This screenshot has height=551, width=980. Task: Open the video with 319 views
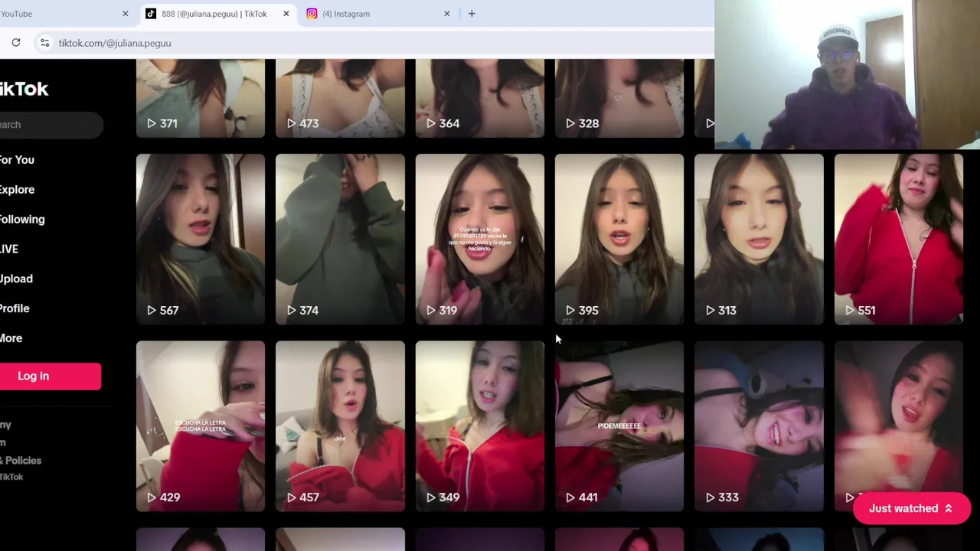coord(480,240)
